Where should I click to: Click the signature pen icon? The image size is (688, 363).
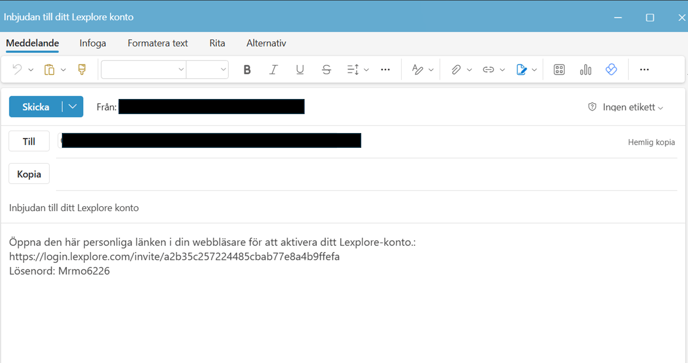(x=521, y=69)
